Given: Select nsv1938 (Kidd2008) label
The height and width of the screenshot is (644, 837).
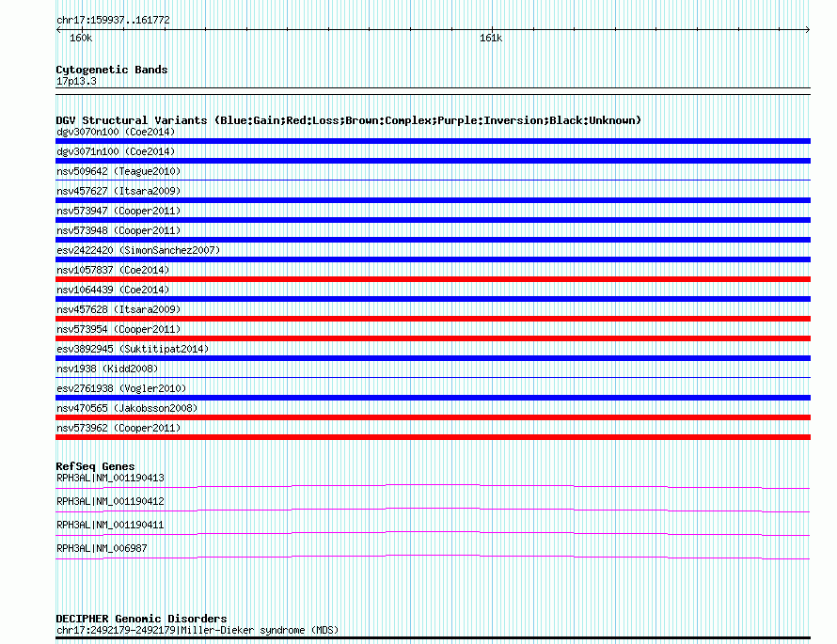Looking at the screenshot, I should (107, 369).
